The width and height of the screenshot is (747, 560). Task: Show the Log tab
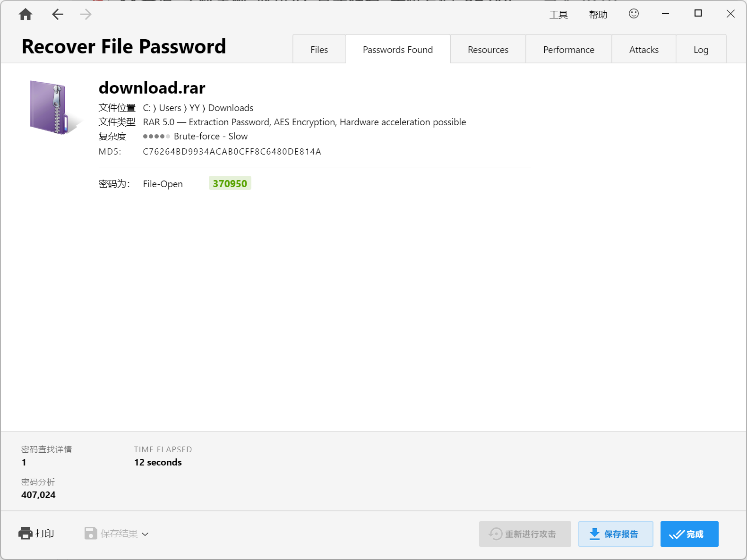pos(701,49)
